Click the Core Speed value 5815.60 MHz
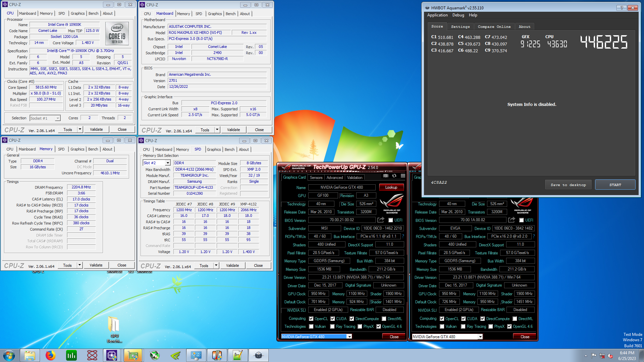 [x=46, y=87]
